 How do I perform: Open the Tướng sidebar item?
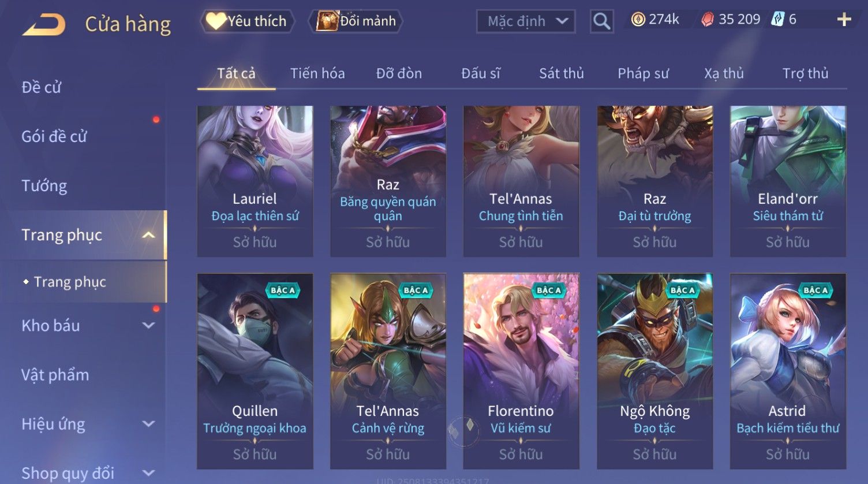tap(44, 186)
